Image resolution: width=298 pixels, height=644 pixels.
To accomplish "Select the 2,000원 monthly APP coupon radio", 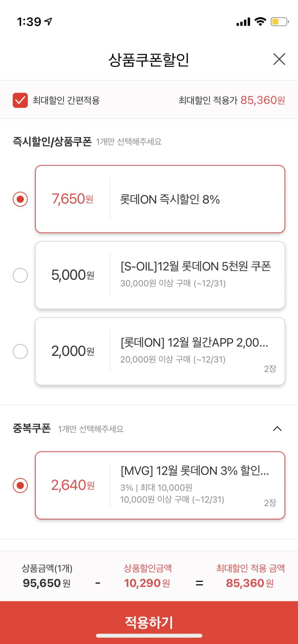I will click(x=20, y=351).
